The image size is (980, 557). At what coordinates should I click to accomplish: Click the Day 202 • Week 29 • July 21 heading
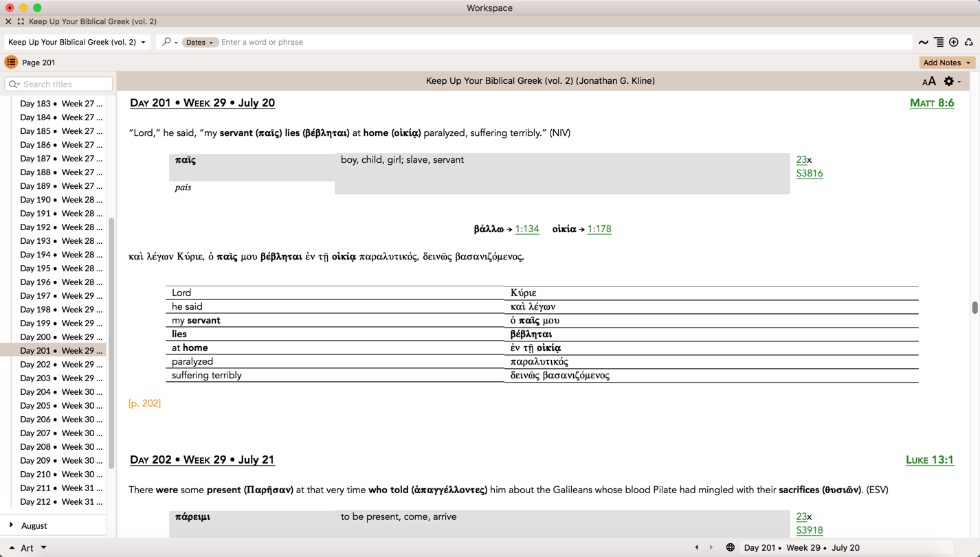(202, 460)
